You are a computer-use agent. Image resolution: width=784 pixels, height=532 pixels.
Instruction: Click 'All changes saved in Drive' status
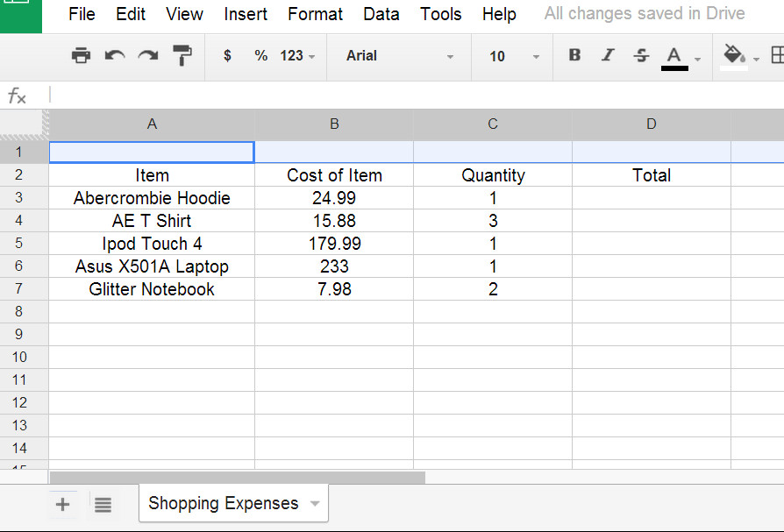tap(645, 13)
